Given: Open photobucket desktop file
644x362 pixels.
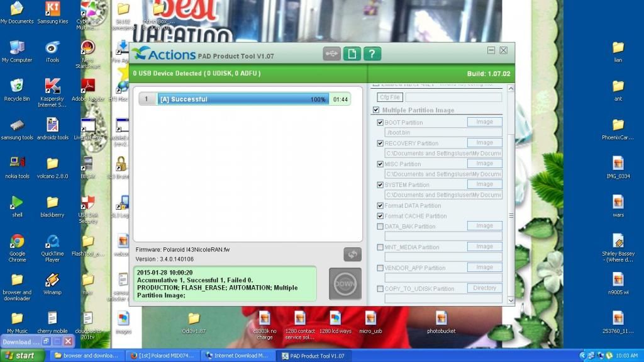Looking at the screenshot, I should click(x=441, y=322).
